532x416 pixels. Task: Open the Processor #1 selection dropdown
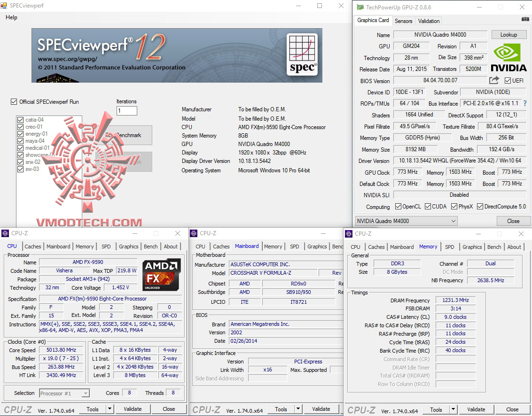click(x=64, y=393)
